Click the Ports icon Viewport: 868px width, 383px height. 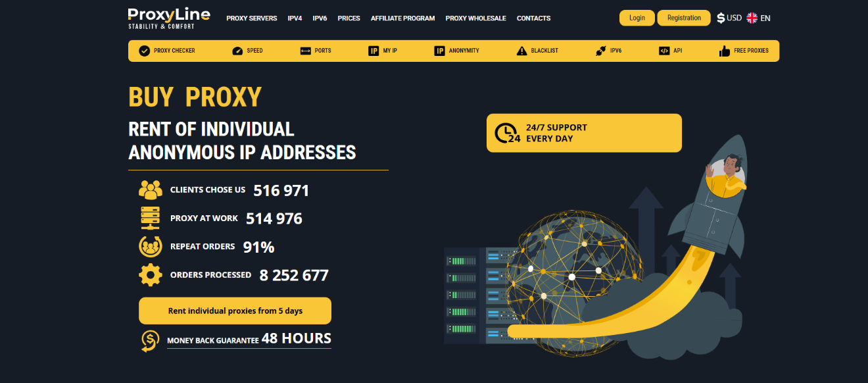point(305,51)
